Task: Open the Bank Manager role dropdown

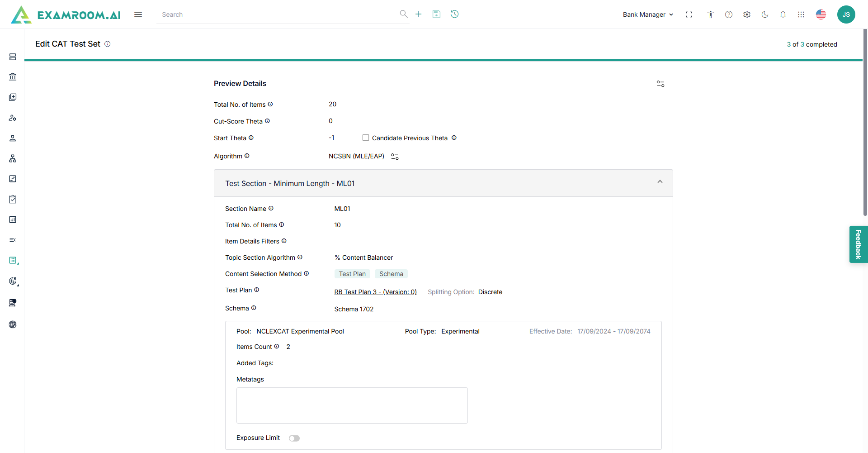Action: tap(648, 14)
